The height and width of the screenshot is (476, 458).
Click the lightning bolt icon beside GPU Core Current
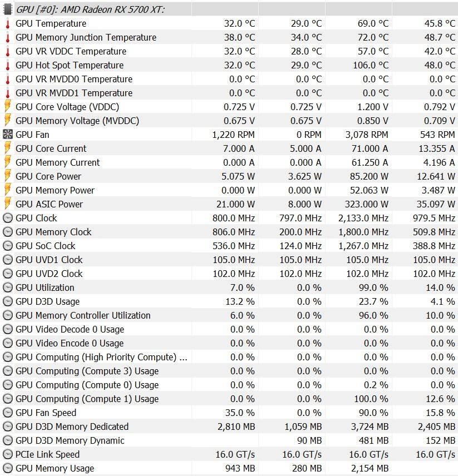point(8,148)
